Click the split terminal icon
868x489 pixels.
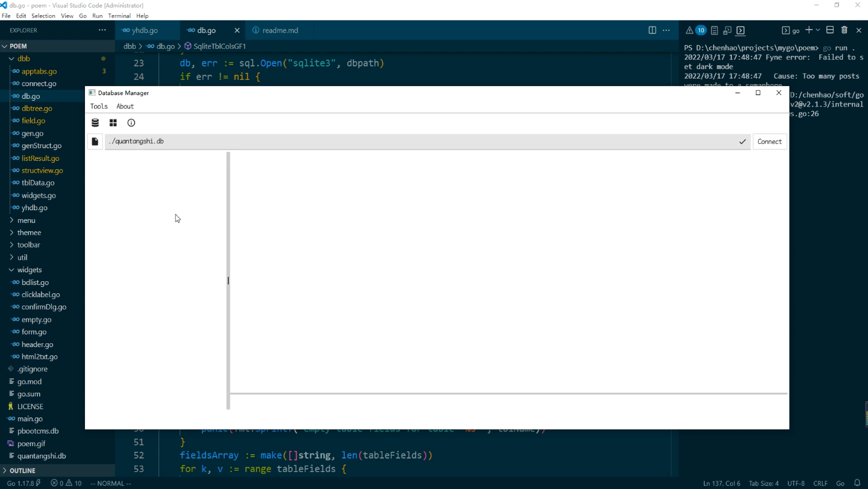[x=830, y=30]
